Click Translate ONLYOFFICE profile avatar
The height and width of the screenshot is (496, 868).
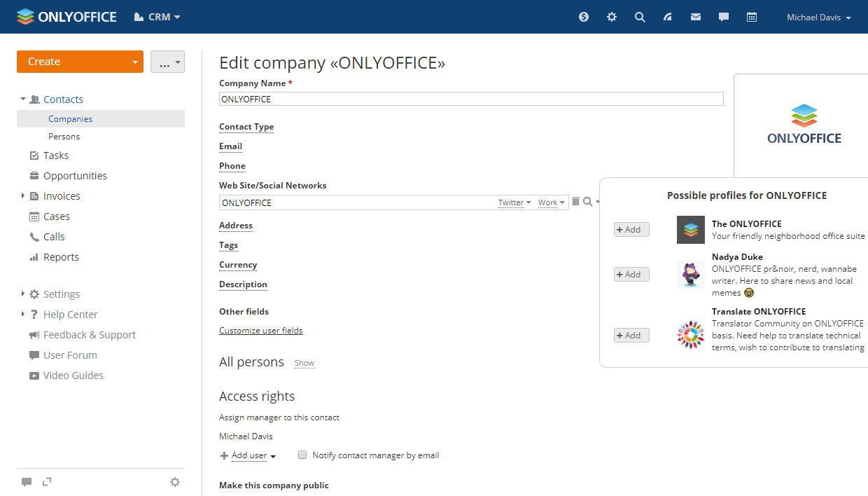click(x=691, y=335)
